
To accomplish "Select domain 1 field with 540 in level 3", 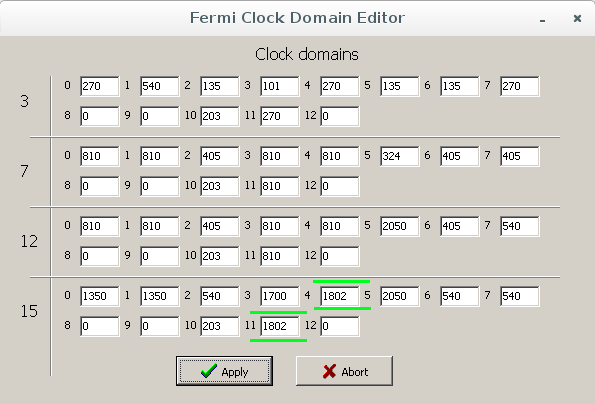I will [x=160, y=86].
